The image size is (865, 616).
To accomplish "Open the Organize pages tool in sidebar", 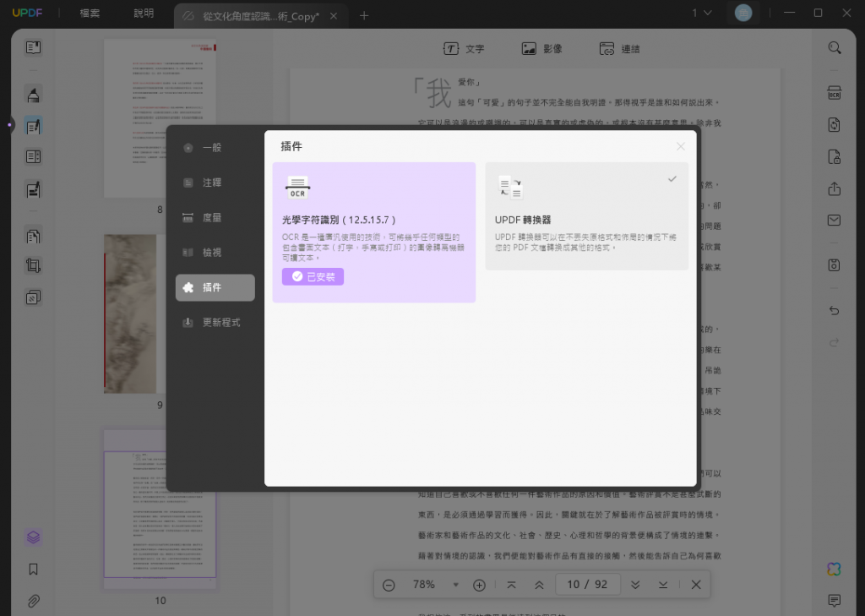I will coord(33,237).
